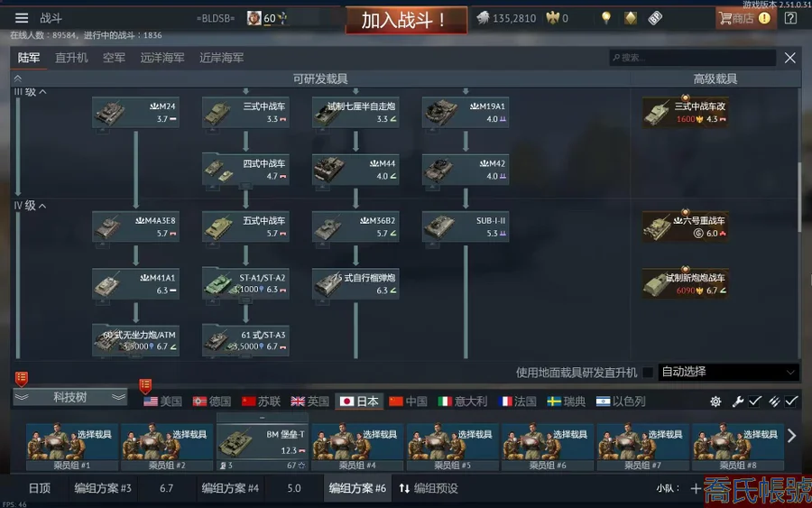The width and height of the screenshot is (812, 508).
Task: Click the golden warbond diamond icon
Action: (x=631, y=18)
